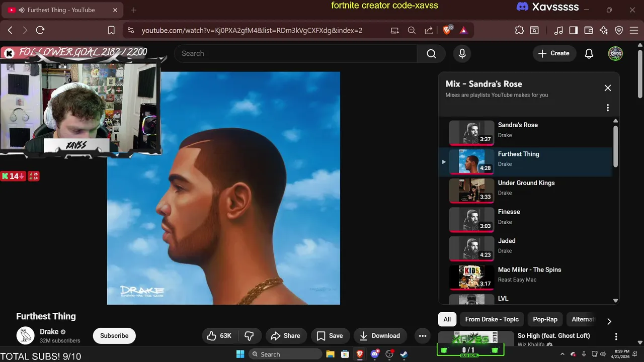Play Jaded from the playlist
The height and width of the screenshot is (362, 644).
[526, 248]
